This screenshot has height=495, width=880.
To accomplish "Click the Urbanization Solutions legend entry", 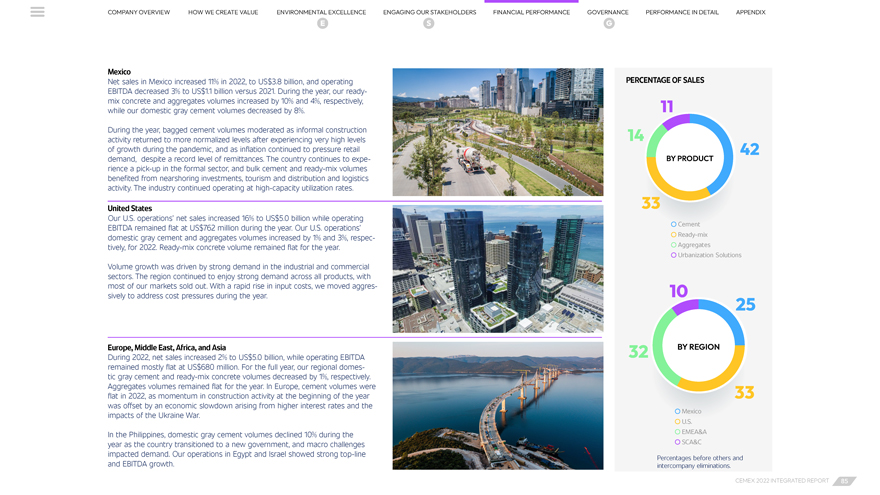I will click(x=706, y=255).
